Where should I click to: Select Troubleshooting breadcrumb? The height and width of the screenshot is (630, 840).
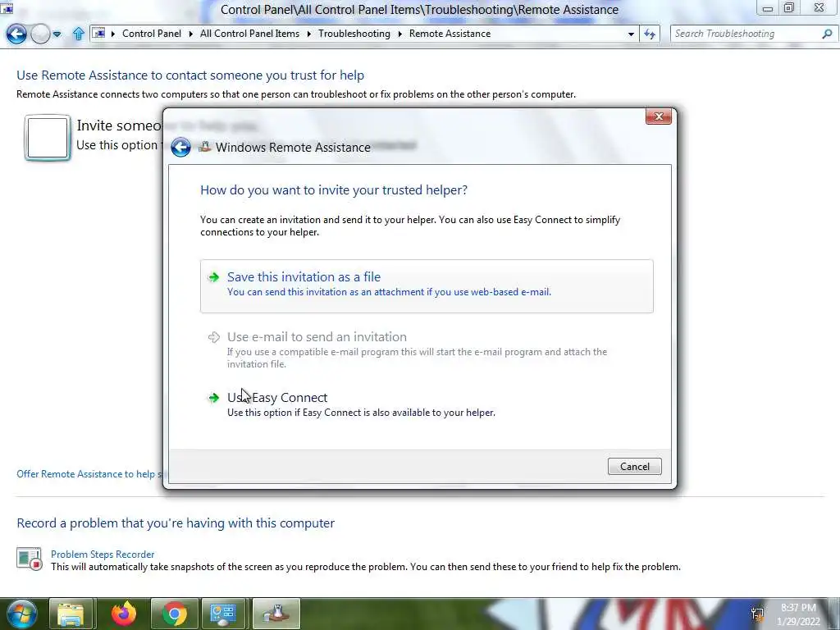point(354,33)
